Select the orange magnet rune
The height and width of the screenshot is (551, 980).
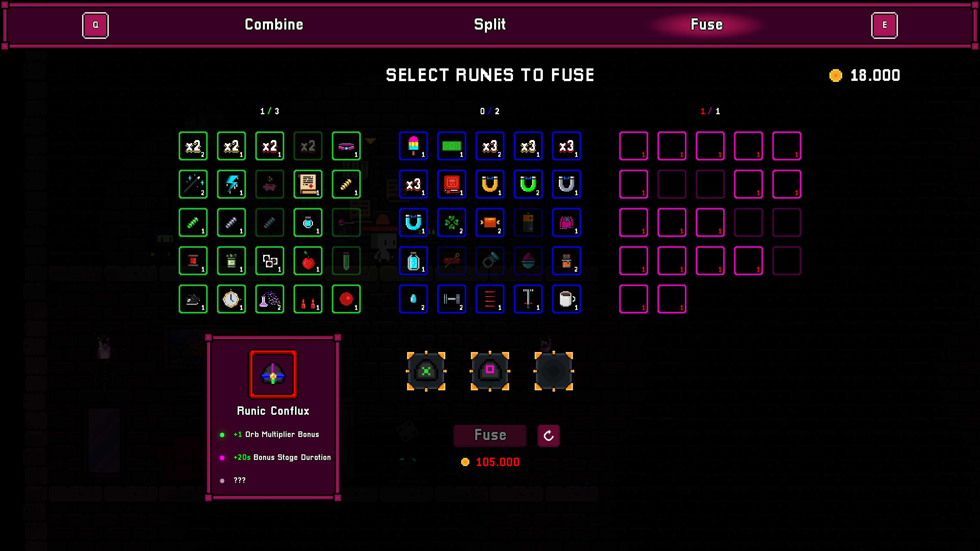point(490,184)
